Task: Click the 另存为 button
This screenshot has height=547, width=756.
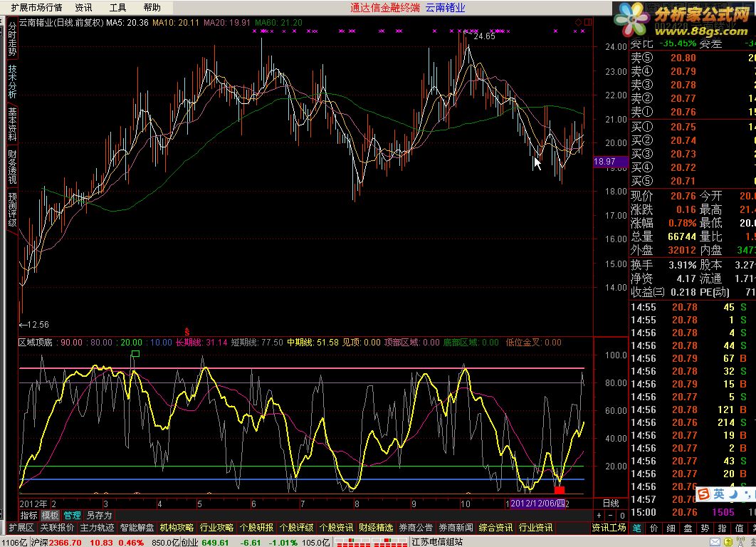Action: click(100, 515)
